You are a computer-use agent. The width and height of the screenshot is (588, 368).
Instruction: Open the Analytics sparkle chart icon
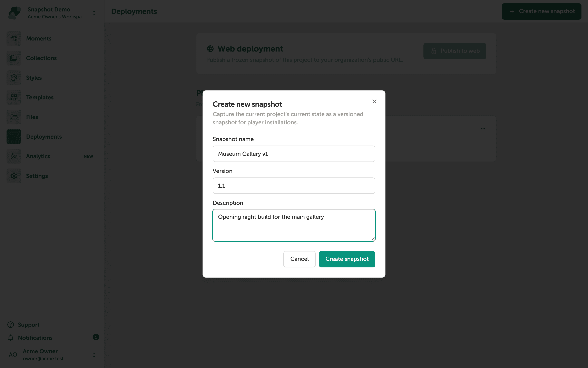coord(14,156)
